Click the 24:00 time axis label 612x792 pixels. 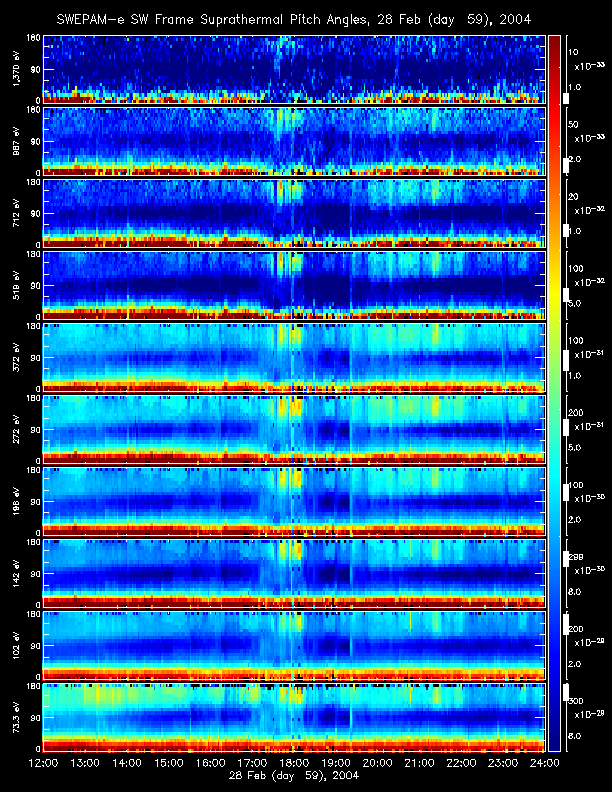point(543,763)
